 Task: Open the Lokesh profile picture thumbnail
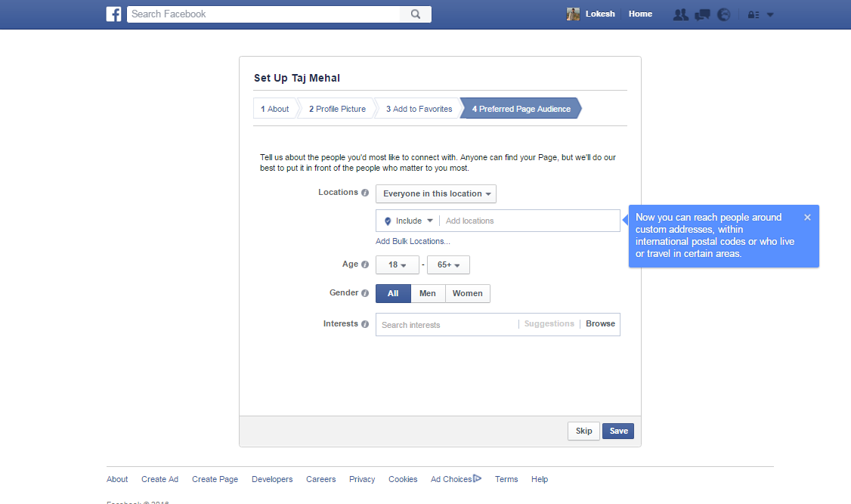point(573,14)
